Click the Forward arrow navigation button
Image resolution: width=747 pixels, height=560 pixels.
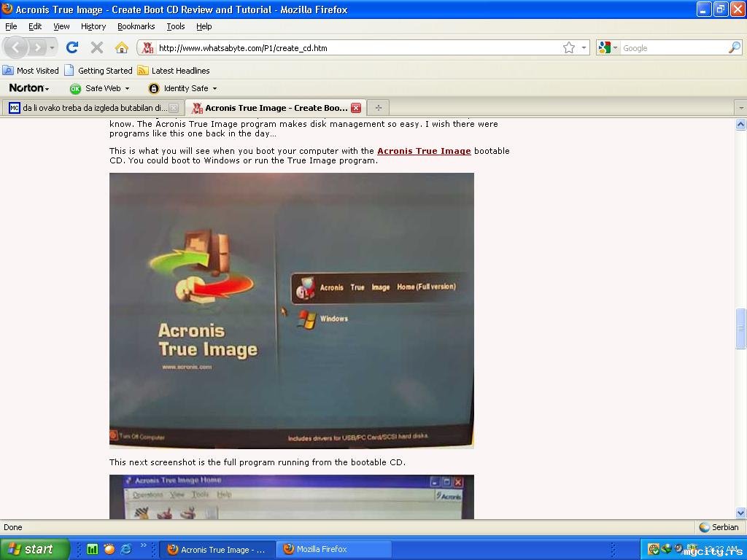point(37,47)
